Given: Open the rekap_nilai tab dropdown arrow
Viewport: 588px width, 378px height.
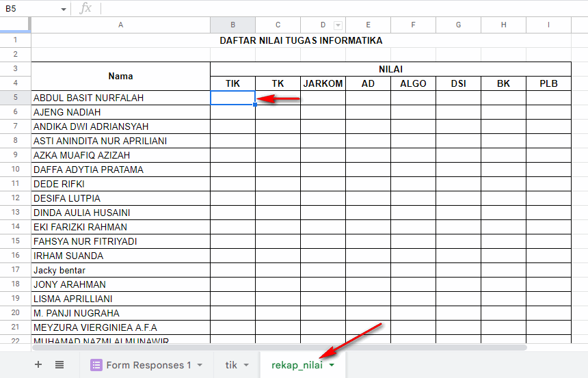Looking at the screenshot, I should [332, 365].
